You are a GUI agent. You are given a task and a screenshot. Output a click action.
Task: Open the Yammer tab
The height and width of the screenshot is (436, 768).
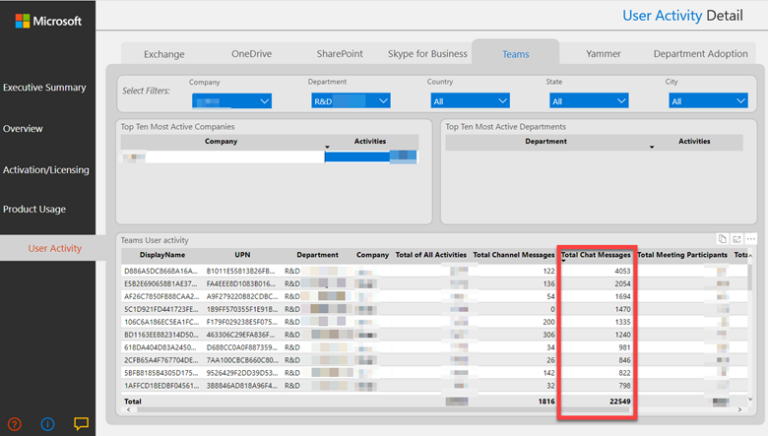click(x=603, y=54)
